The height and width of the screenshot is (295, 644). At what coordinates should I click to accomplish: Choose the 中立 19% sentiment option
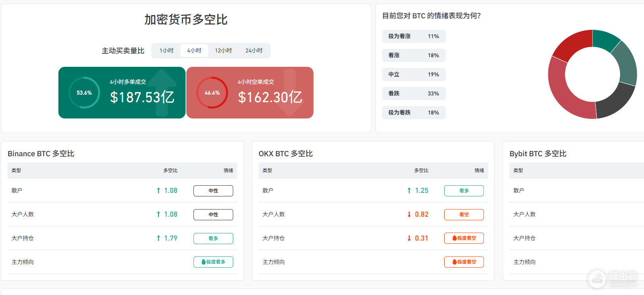pyautogui.click(x=414, y=74)
